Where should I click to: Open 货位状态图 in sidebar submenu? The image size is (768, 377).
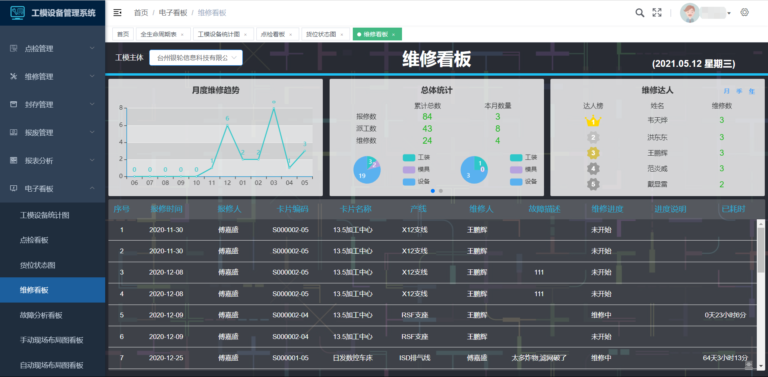pyautogui.click(x=38, y=265)
